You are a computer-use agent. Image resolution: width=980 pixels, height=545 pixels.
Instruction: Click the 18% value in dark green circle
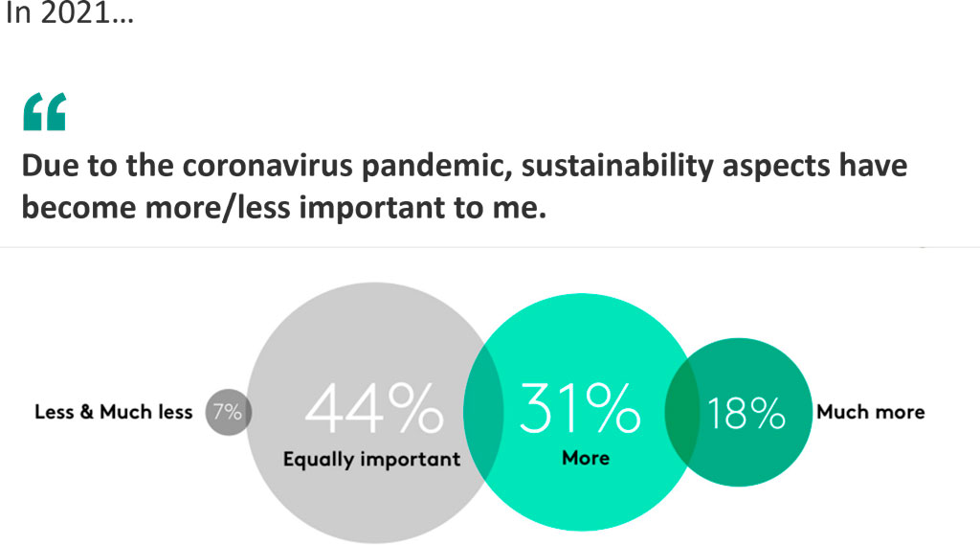[x=746, y=413]
